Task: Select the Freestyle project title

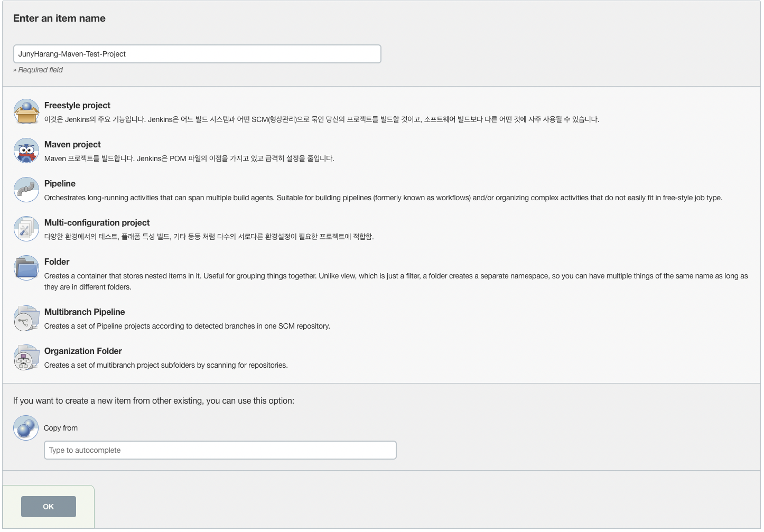Action: pyautogui.click(x=77, y=105)
